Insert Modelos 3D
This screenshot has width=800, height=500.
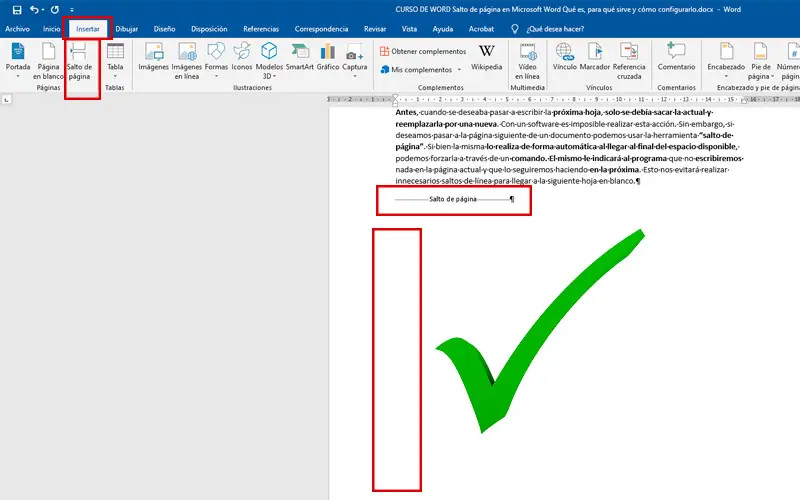point(269,61)
